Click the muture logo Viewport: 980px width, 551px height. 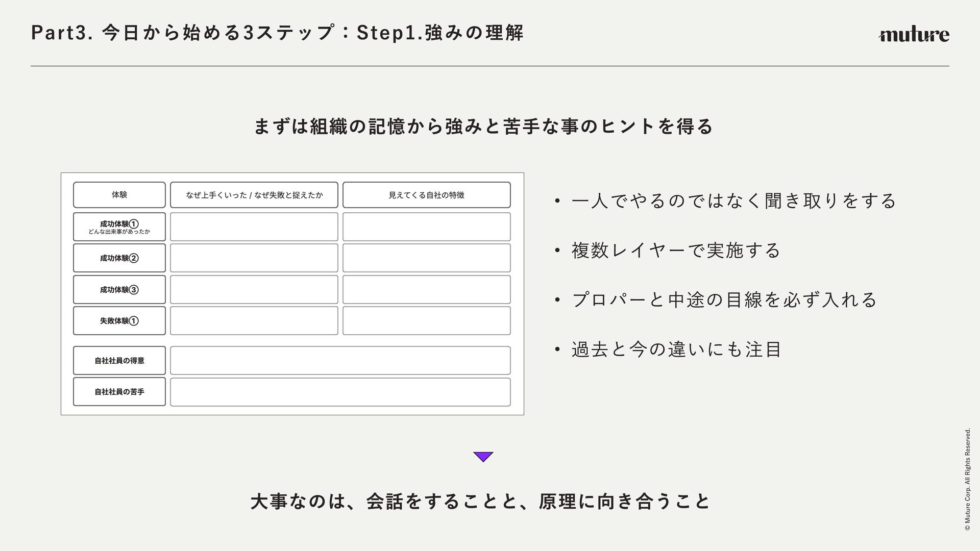[x=914, y=35]
